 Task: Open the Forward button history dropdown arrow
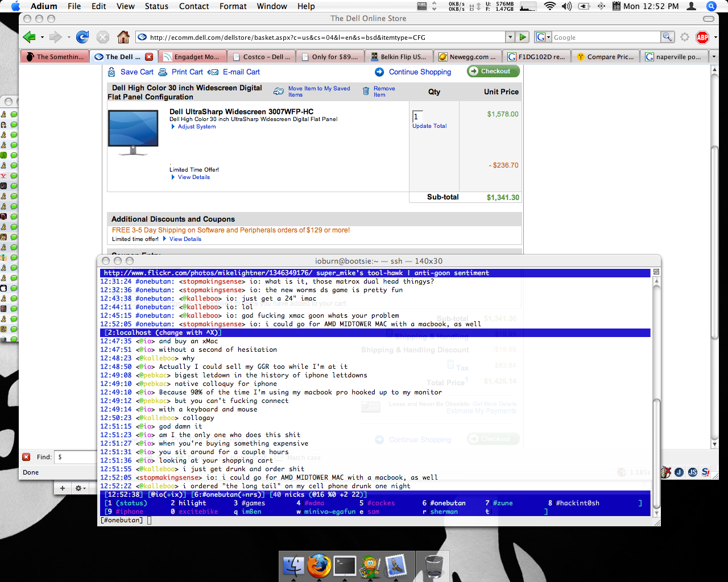[69, 38]
